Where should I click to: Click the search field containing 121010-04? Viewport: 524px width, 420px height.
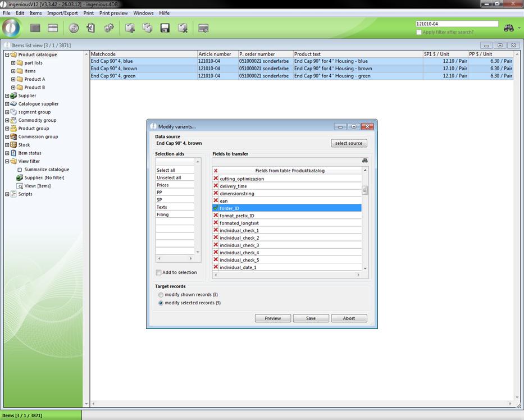(x=456, y=24)
